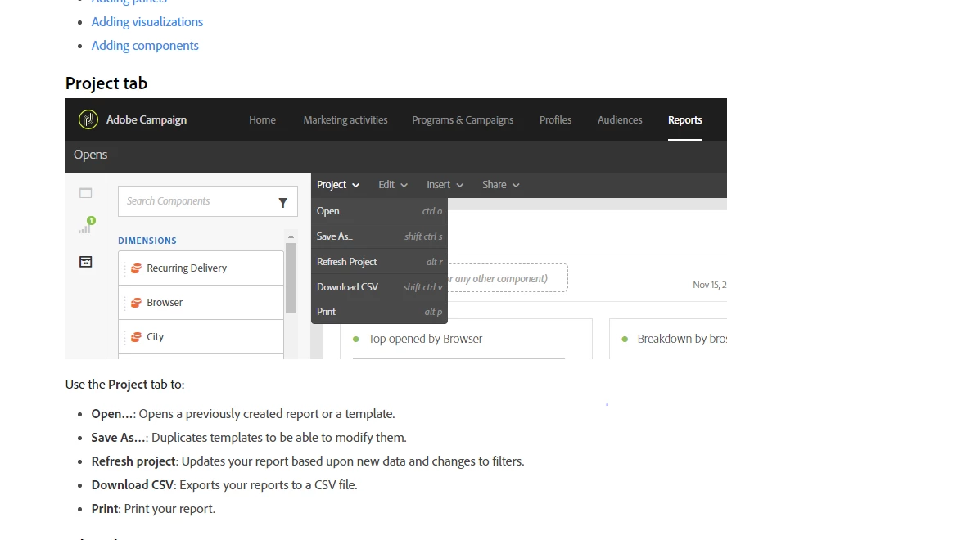Switch to the Profiles tab

556,119
